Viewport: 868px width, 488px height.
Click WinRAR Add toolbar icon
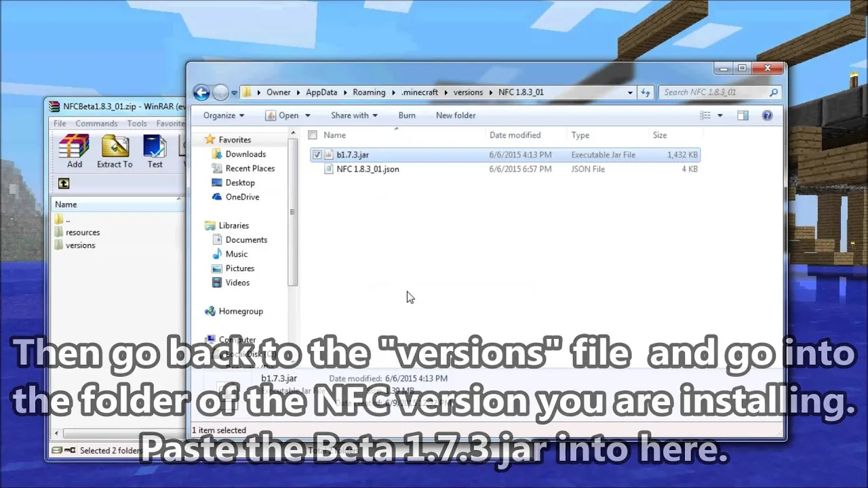point(75,151)
